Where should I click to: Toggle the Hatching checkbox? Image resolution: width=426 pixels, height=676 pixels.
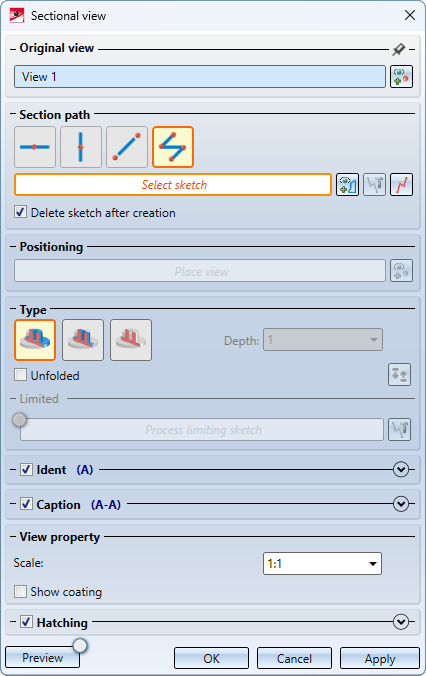click(26, 622)
